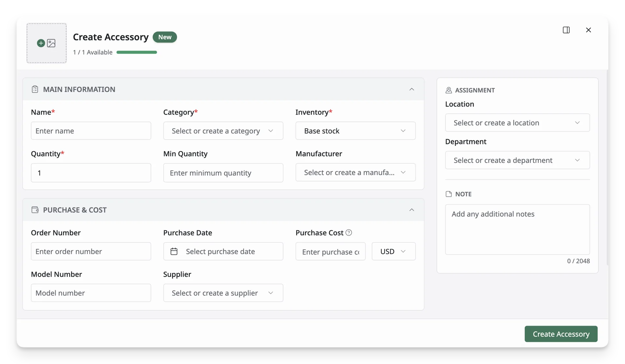Click the green availability progress bar
This screenshot has width=625, height=364.
137,52
